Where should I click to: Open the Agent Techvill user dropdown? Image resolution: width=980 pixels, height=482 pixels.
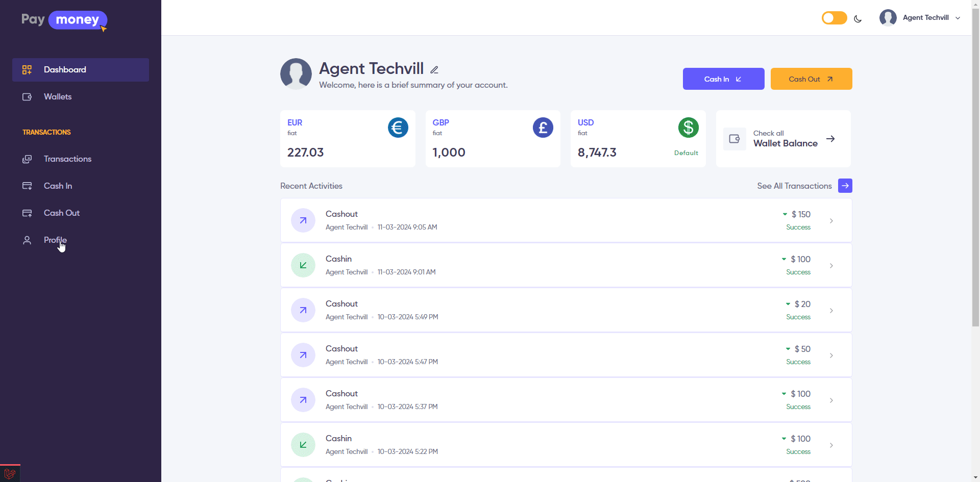click(x=920, y=18)
